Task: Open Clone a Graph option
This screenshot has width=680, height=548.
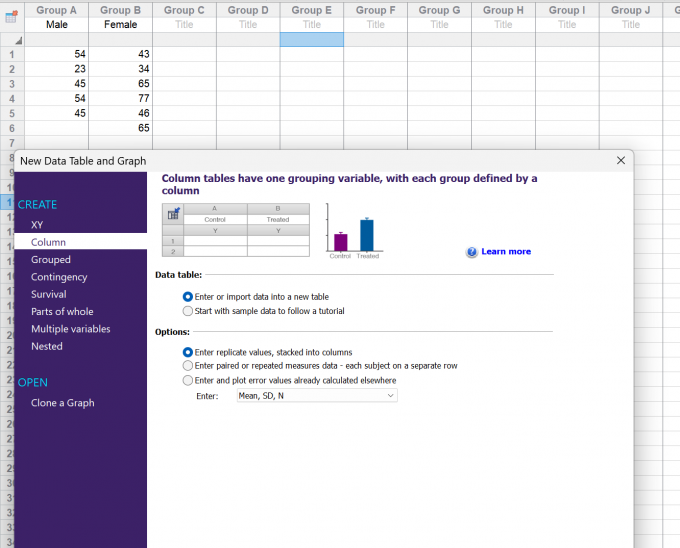Action: 62,403
